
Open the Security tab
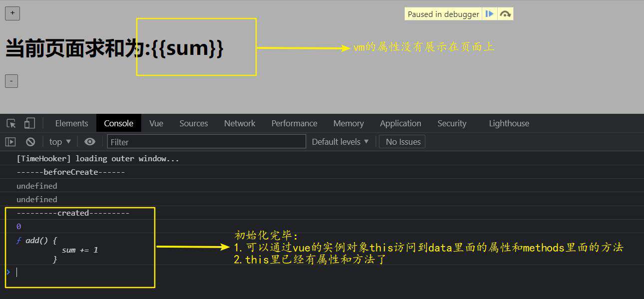click(x=452, y=123)
